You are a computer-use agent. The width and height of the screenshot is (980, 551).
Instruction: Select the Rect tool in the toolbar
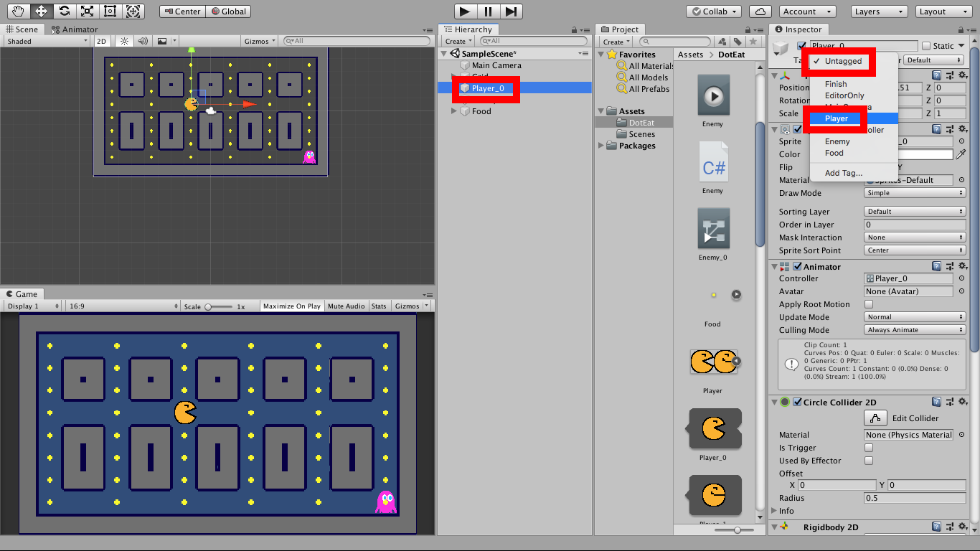pyautogui.click(x=110, y=11)
